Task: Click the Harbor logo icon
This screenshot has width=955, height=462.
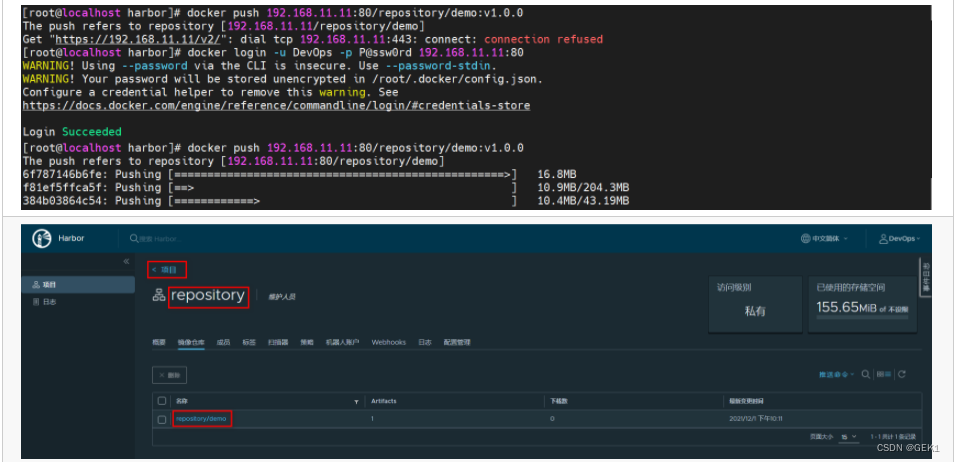Action: (x=41, y=239)
